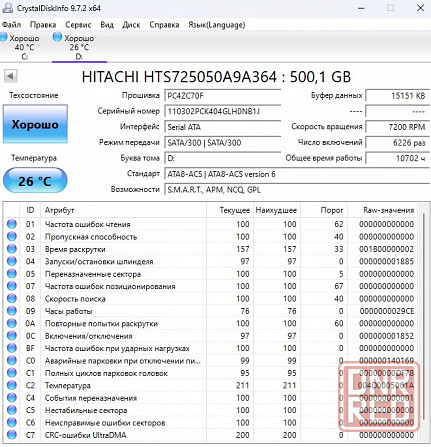431x447 pixels.
Task: Click the SMART attribute list vertical scrollbar
Action: click(x=424, y=317)
